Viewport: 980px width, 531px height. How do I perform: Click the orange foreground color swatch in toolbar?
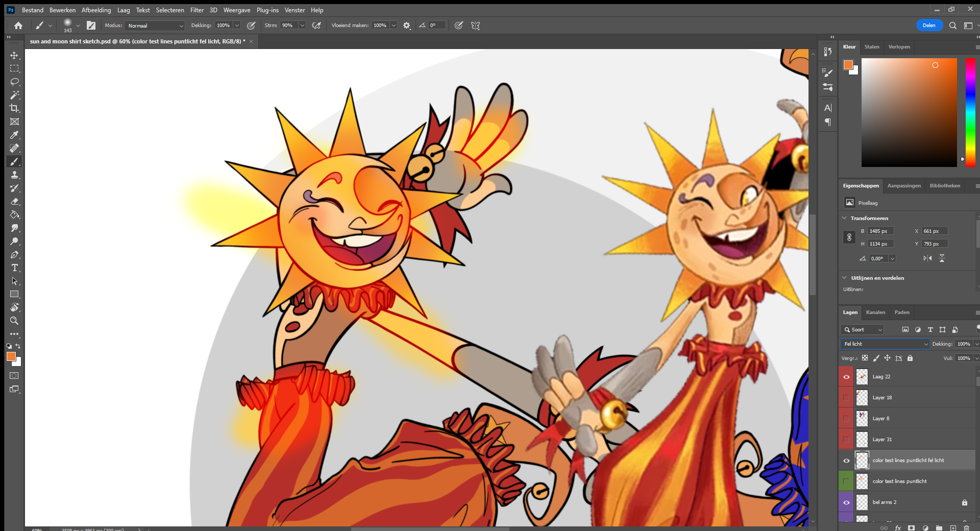click(11, 356)
